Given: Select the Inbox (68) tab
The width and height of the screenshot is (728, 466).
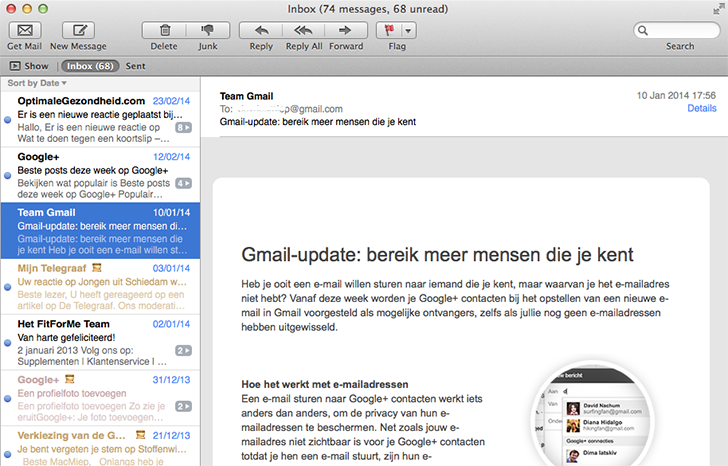Looking at the screenshot, I should click(90, 66).
